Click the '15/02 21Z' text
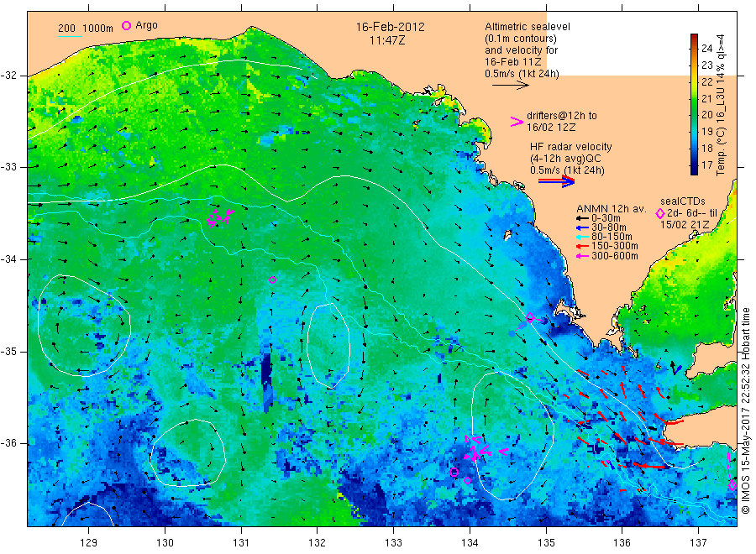 pos(685,224)
